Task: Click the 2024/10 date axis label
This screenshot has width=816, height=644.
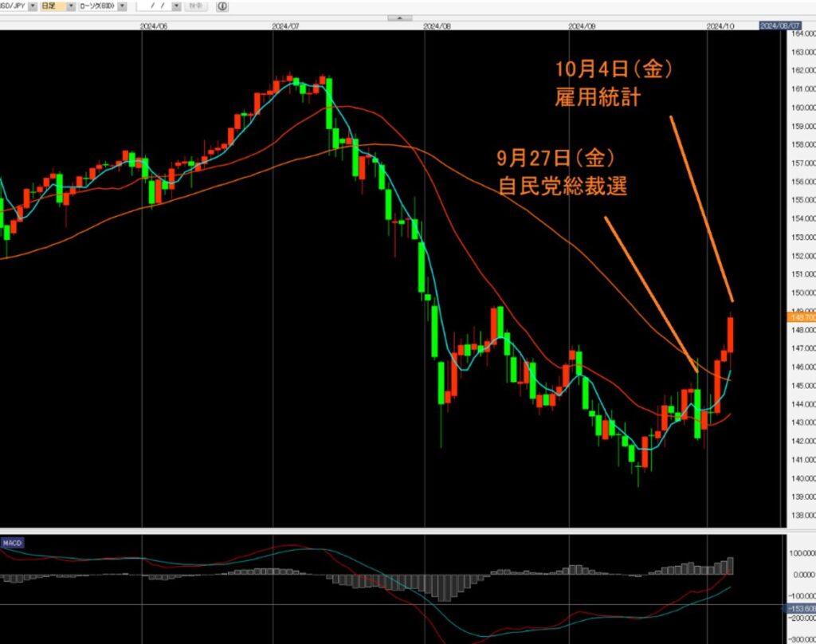Action: click(x=720, y=26)
